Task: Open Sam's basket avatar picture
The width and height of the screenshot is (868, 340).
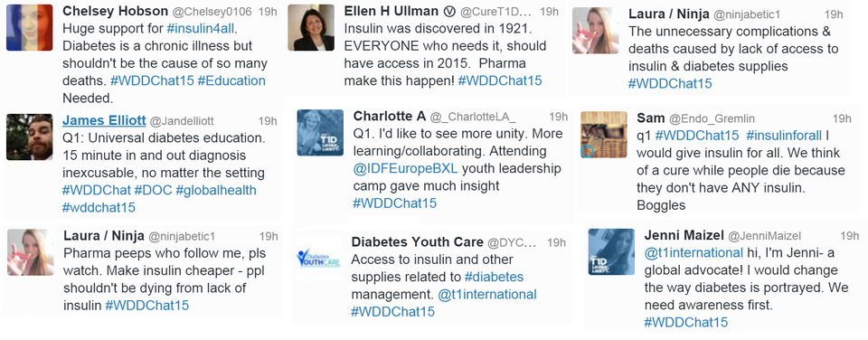Action: pos(604,135)
